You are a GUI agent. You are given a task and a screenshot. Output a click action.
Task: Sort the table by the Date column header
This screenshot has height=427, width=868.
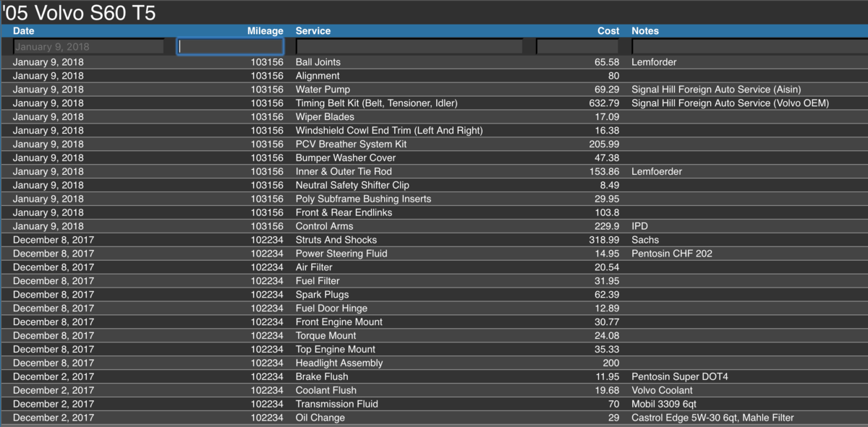pyautogui.click(x=23, y=31)
